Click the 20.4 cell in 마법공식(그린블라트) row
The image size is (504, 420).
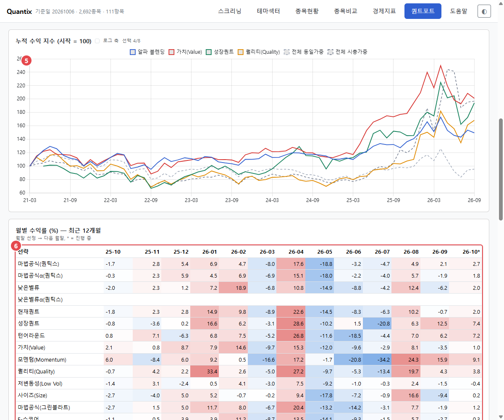pyautogui.click(x=291, y=407)
